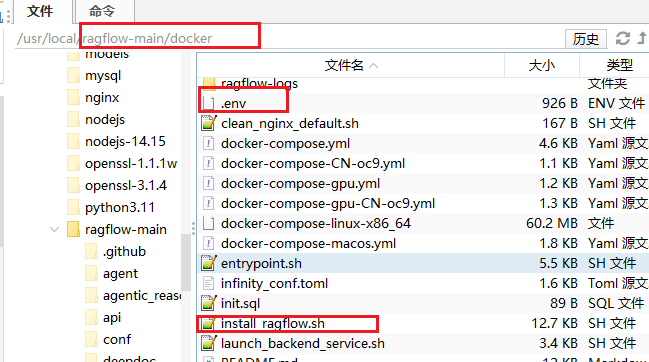The height and width of the screenshot is (362, 649).
Task: Select the ragflow-logs folder row
Action: [423, 84]
